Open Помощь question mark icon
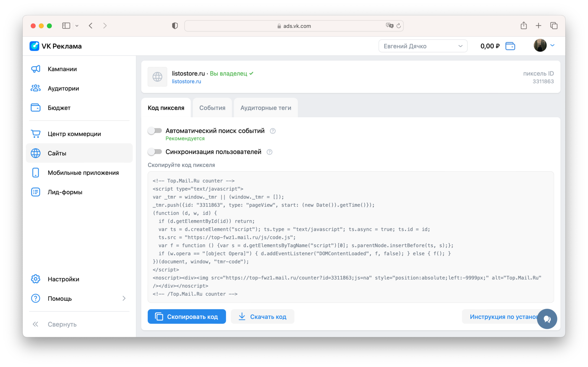Viewport: 588px width, 367px height. pos(36,298)
